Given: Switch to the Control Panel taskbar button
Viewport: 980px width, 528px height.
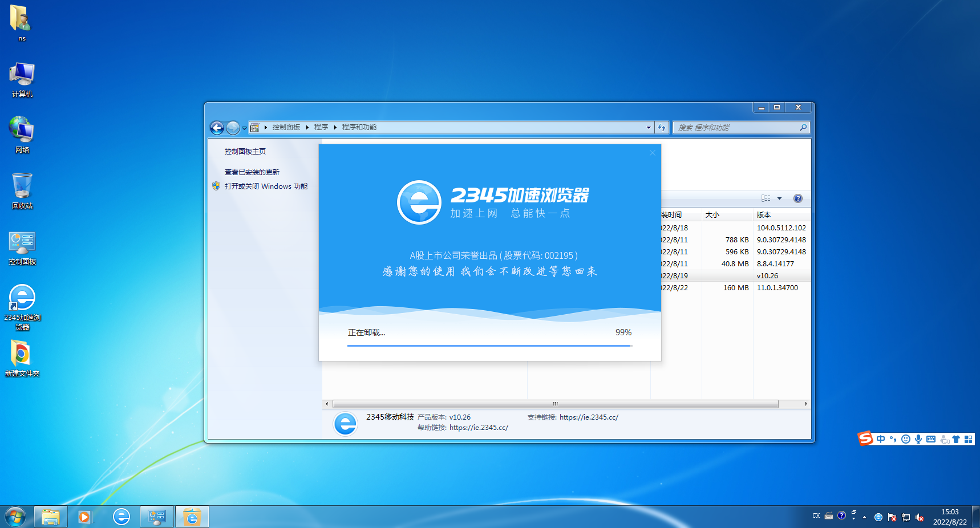Looking at the screenshot, I should 157,517.
